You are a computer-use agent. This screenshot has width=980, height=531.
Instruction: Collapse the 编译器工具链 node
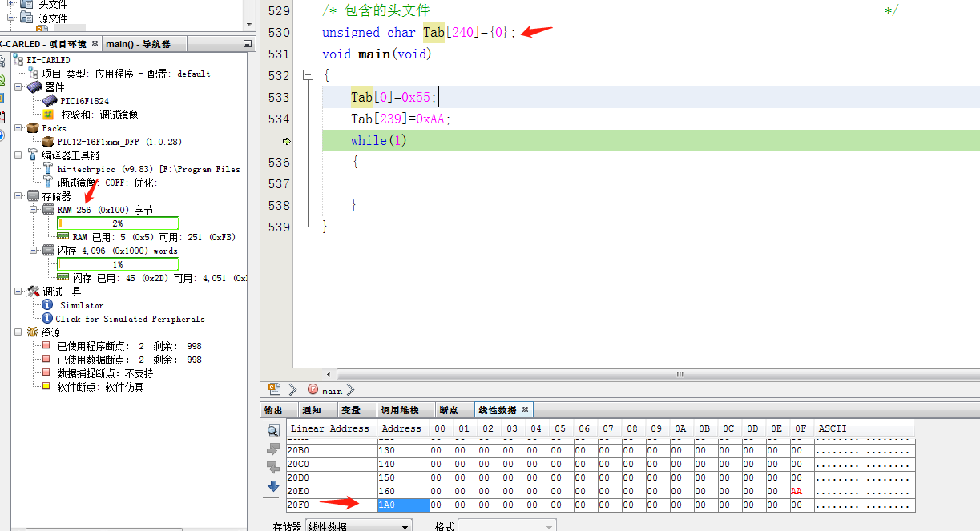[18, 155]
